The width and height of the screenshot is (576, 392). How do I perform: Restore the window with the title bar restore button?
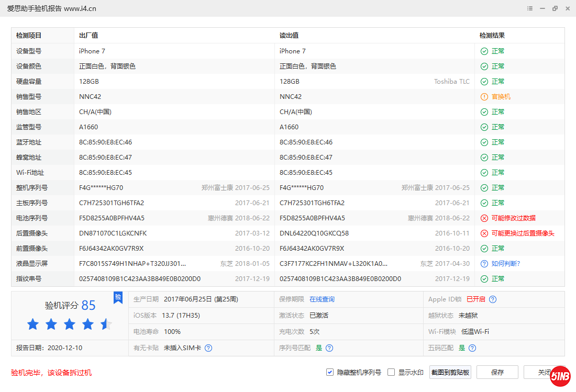pos(555,8)
